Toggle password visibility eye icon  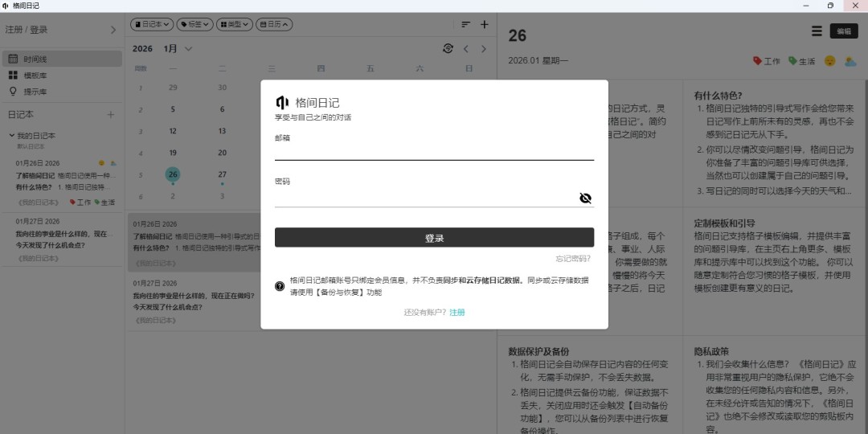click(x=585, y=199)
